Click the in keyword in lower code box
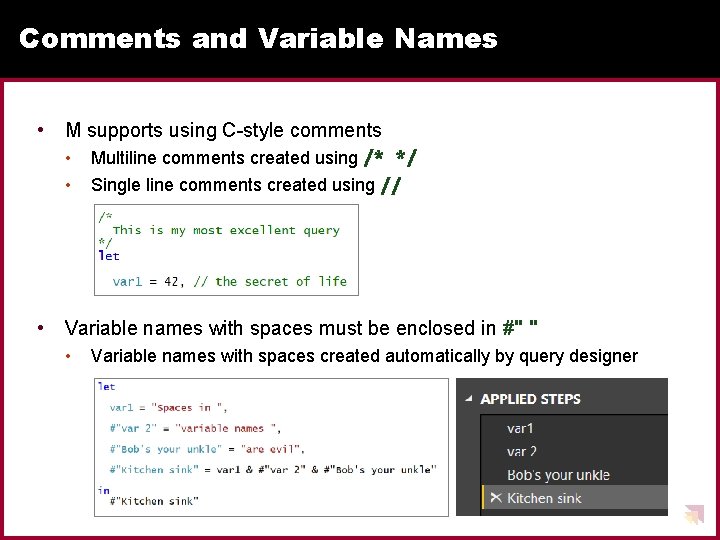Image resolution: width=720 pixels, height=540 pixels. click(x=104, y=490)
